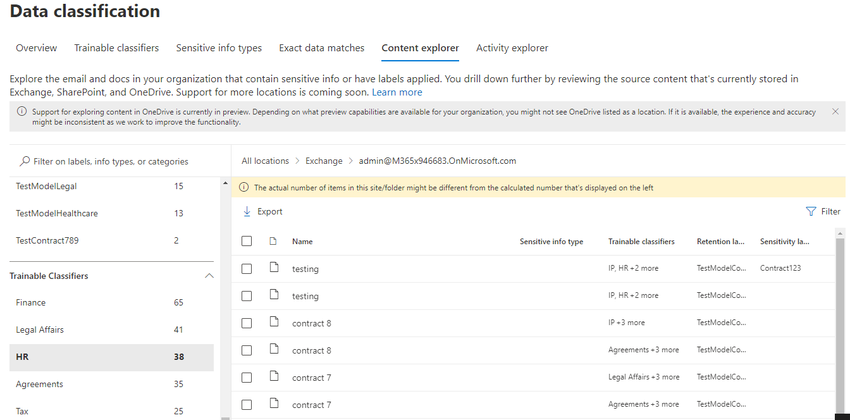Collapse the Trainable Classifiers section
The width and height of the screenshot is (850, 420).
tap(208, 275)
